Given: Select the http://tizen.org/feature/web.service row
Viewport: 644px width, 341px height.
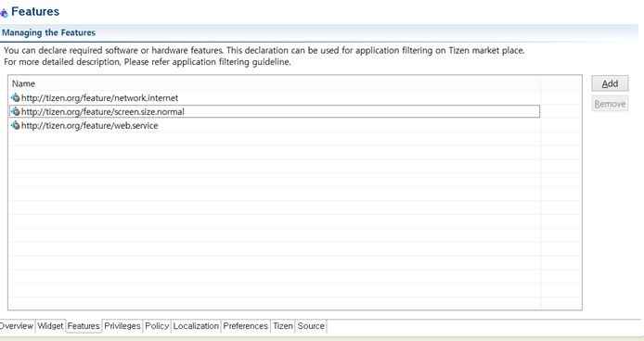Looking at the screenshot, I should [x=275, y=126].
